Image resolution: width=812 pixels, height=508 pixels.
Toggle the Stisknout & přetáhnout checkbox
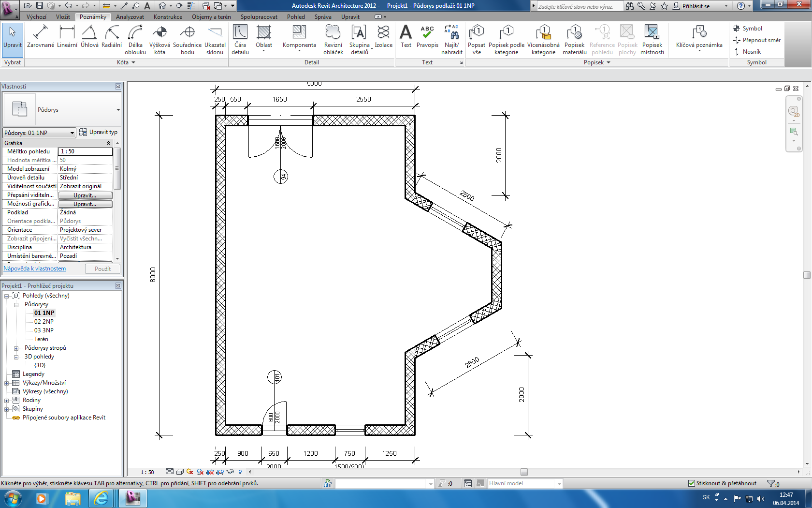tap(692, 483)
